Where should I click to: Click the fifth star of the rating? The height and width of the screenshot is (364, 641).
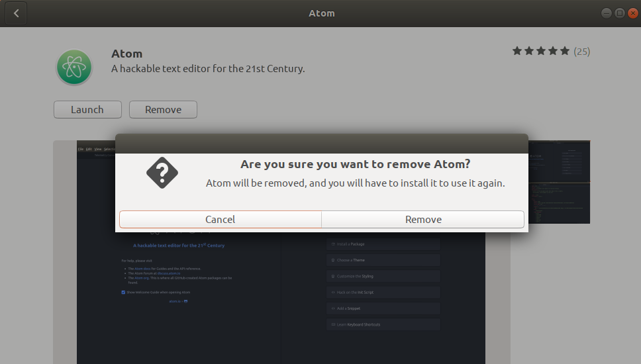click(565, 51)
